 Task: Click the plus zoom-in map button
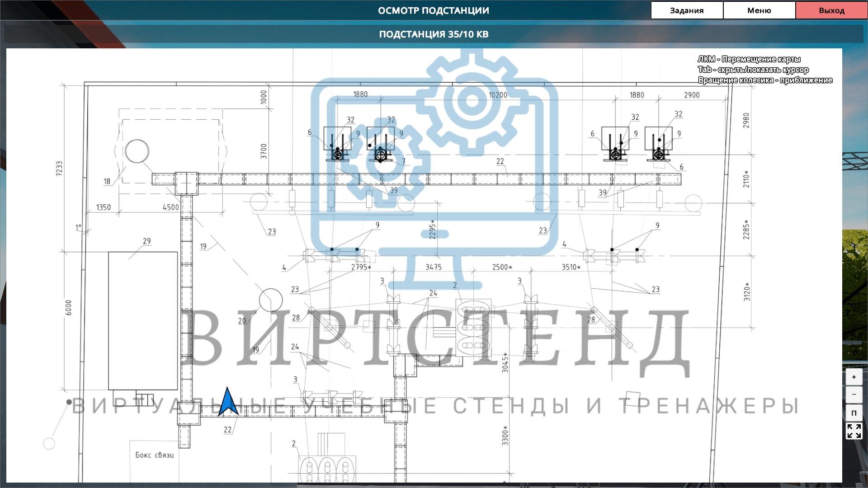[x=854, y=377]
